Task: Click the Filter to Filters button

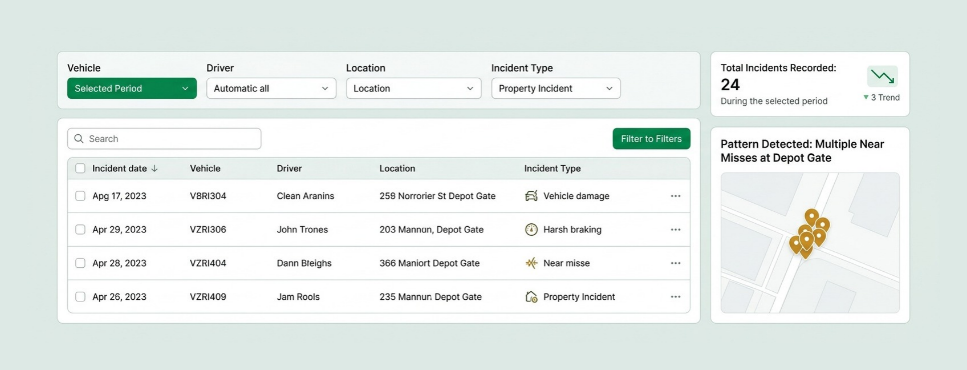Action: 651,139
